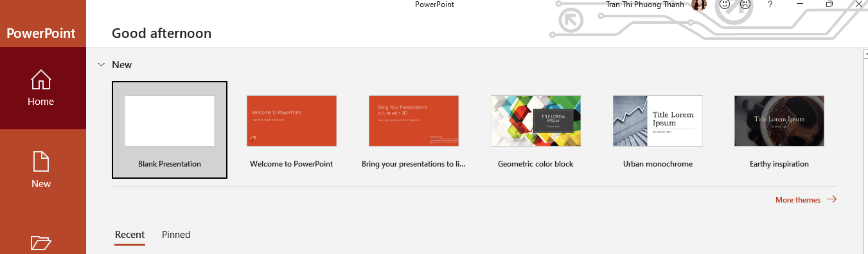Minimize the PowerPoint window
Image resolution: width=868 pixels, height=254 pixels.
(x=800, y=4)
